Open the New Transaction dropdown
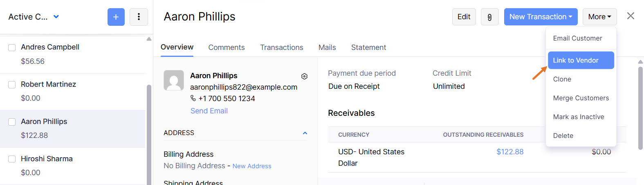This screenshot has height=185, width=644. pos(541,17)
